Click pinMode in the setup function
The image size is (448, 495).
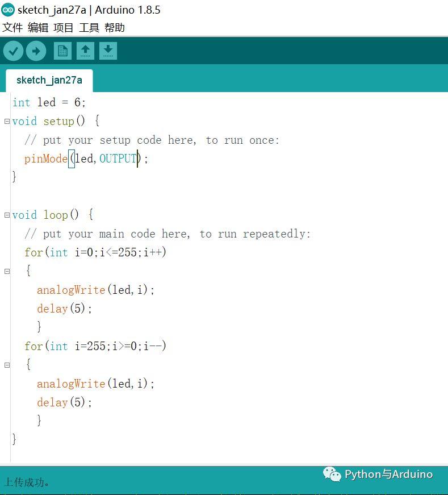tap(46, 159)
